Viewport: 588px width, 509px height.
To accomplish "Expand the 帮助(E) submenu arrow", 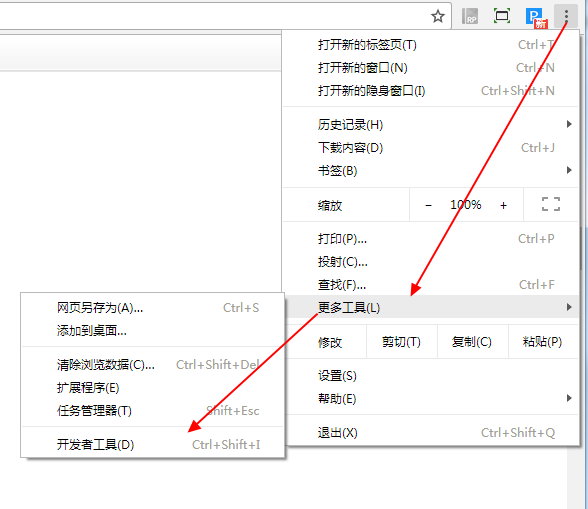I will [569, 398].
